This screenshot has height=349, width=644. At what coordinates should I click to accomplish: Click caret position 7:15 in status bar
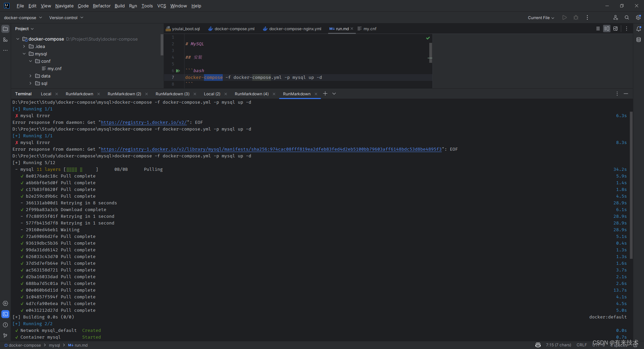[x=558, y=345]
